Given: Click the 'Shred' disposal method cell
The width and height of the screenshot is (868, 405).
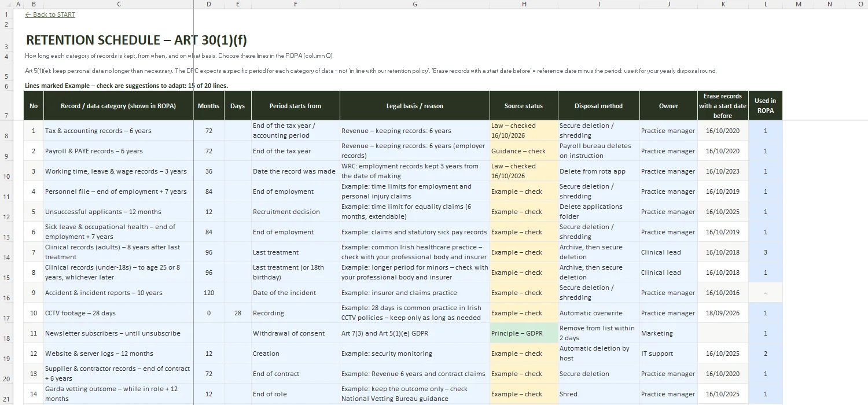Looking at the screenshot, I should pyautogui.click(x=599, y=394).
